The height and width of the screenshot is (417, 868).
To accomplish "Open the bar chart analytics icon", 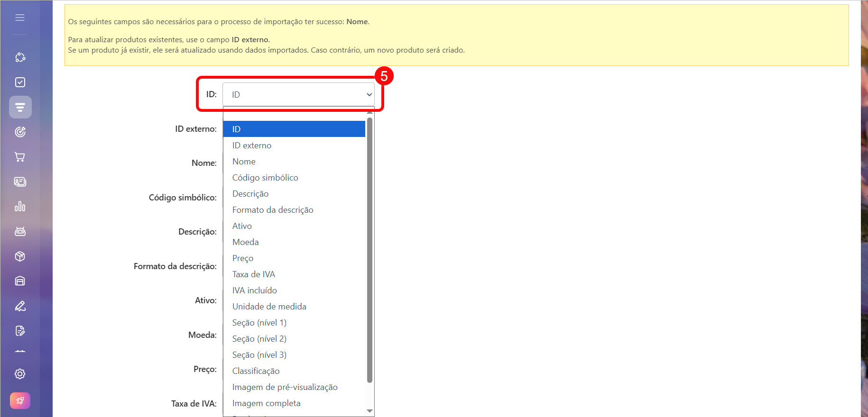I will (x=20, y=207).
